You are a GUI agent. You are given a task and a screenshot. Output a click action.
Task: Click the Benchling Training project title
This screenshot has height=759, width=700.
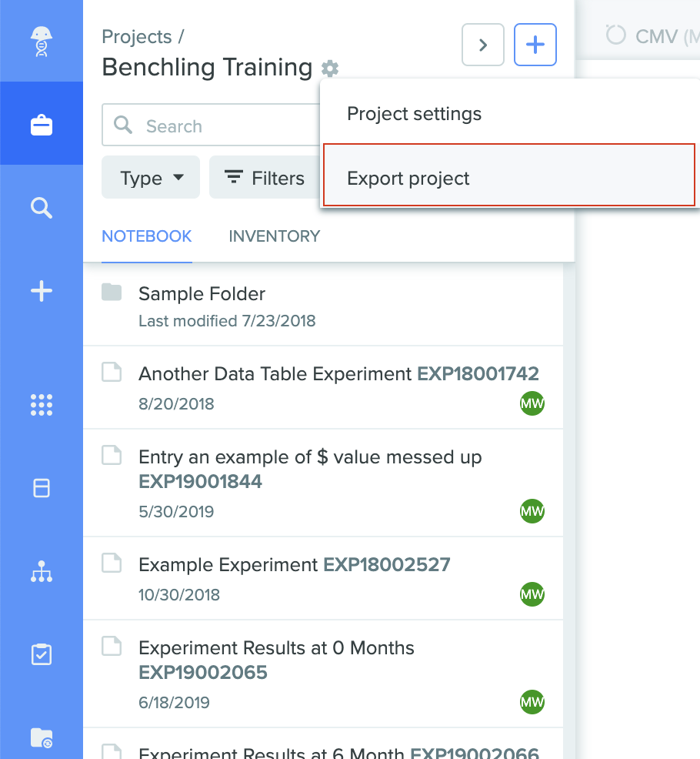[207, 67]
